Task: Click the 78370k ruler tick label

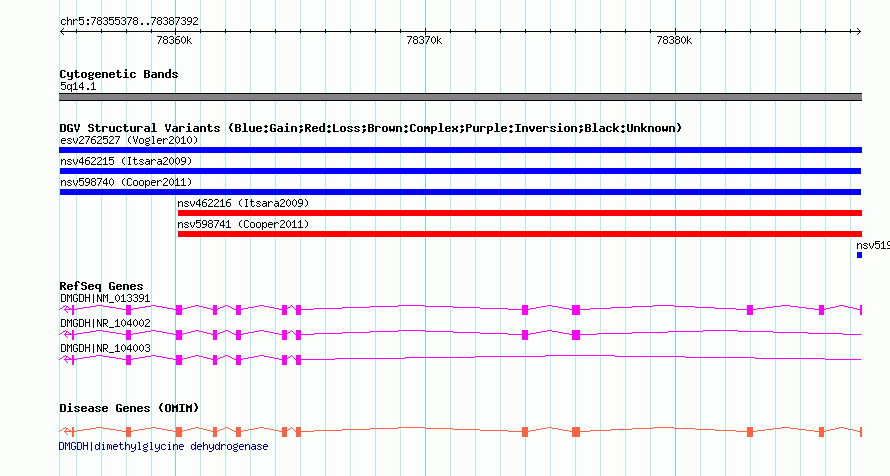Action: [x=424, y=41]
